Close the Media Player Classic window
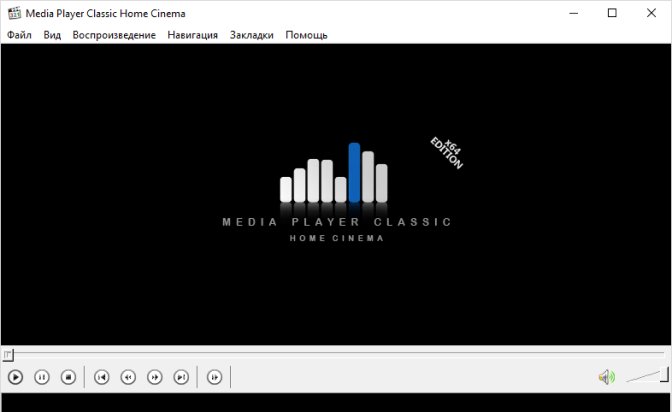This screenshot has height=412, width=672. coord(651,13)
